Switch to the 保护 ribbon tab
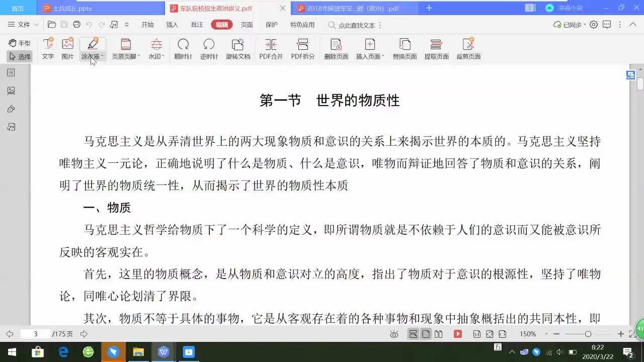The image size is (644, 362). point(271,25)
